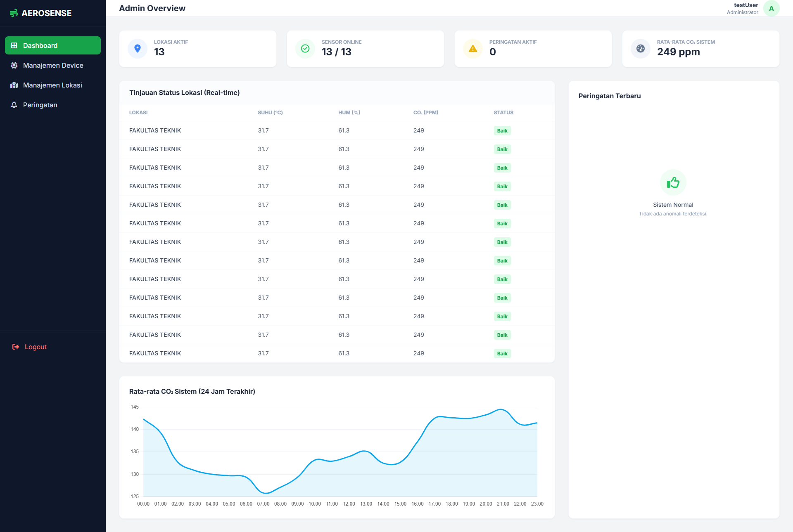Click the CO₂ line chart area

[340, 452]
